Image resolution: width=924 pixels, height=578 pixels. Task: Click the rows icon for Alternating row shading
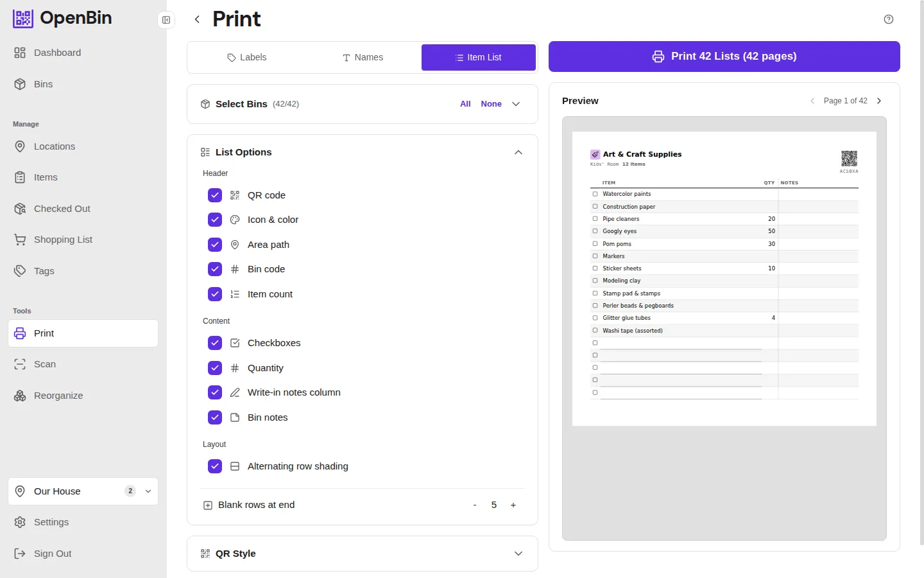pos(235,466)
